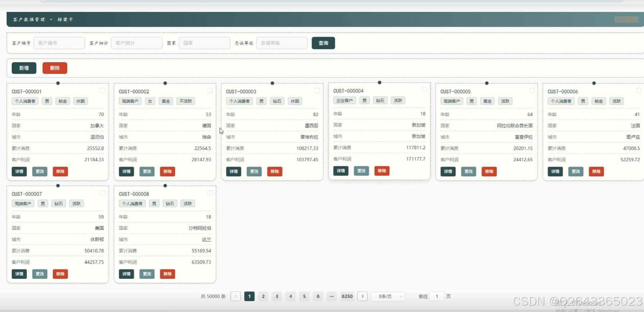
Task: Go to the previous page arrow
Action: click(x=236, y=296)
